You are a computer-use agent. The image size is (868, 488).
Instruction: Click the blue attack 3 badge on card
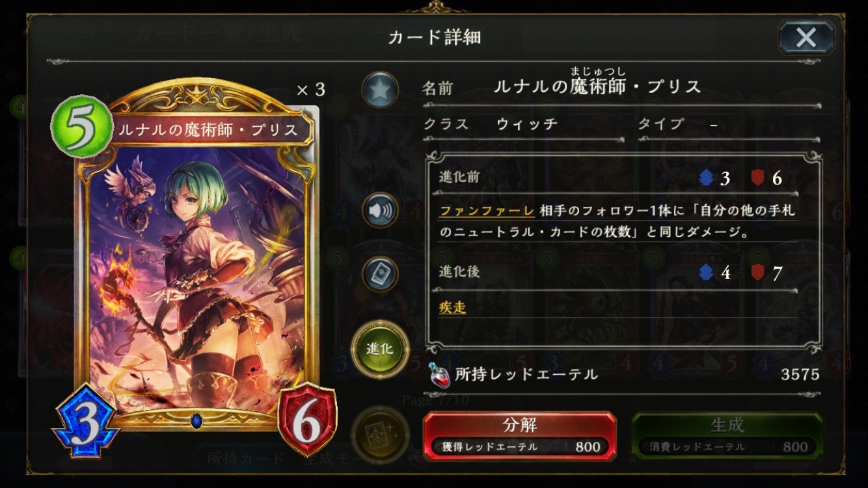[85, 421]
